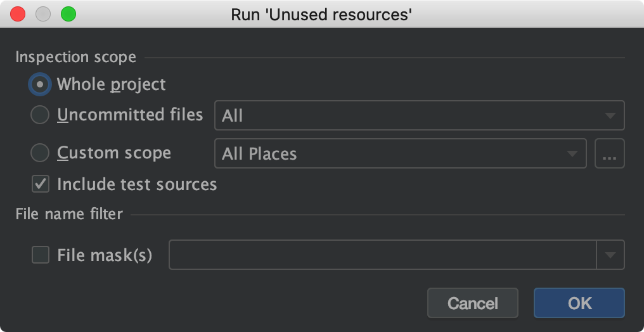The width and height of the screenshot is (644, 332).
Task: Uncheck Include test sources checkbox
Action: tap(41, 184)
